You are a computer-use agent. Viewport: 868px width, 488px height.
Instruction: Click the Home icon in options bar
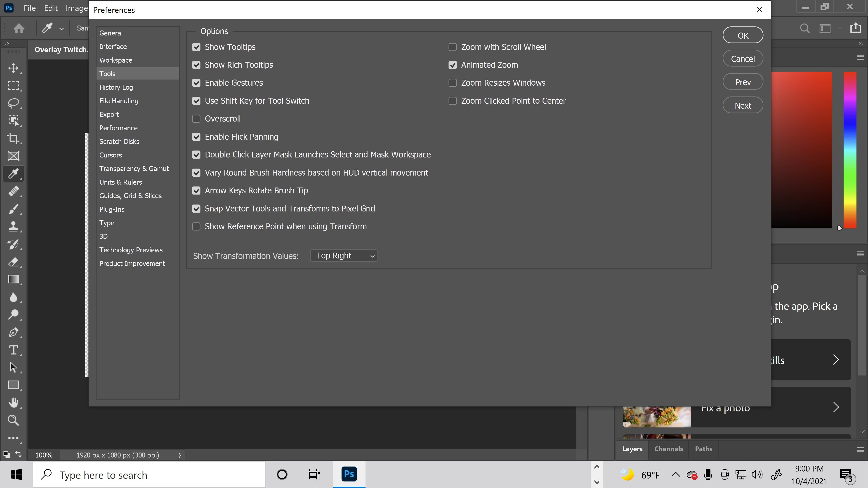[19, 28]
